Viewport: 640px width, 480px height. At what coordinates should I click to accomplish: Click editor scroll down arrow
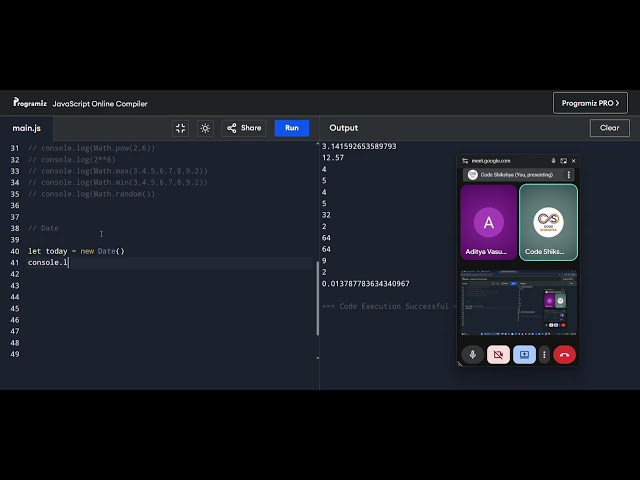[x=318, y=358]
